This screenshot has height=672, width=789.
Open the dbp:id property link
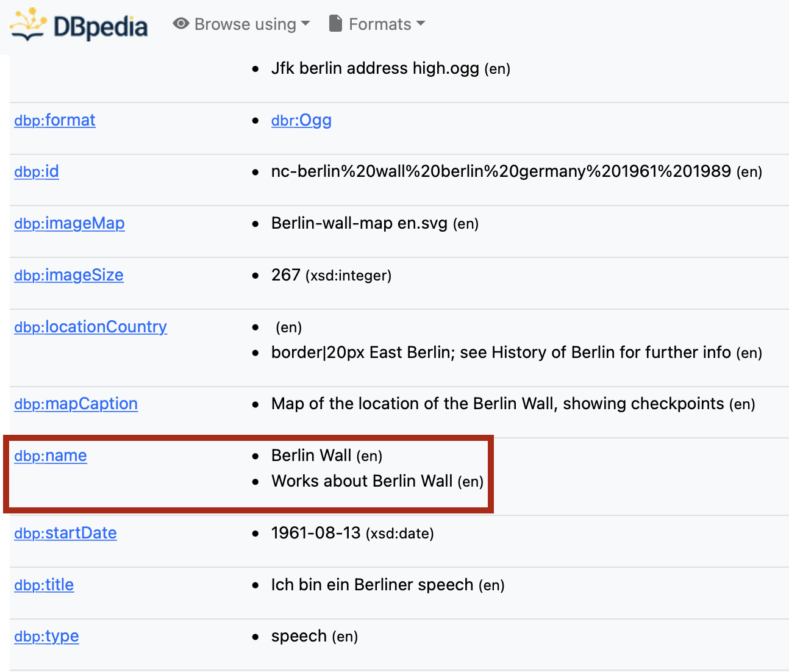[x=37, y=171]
